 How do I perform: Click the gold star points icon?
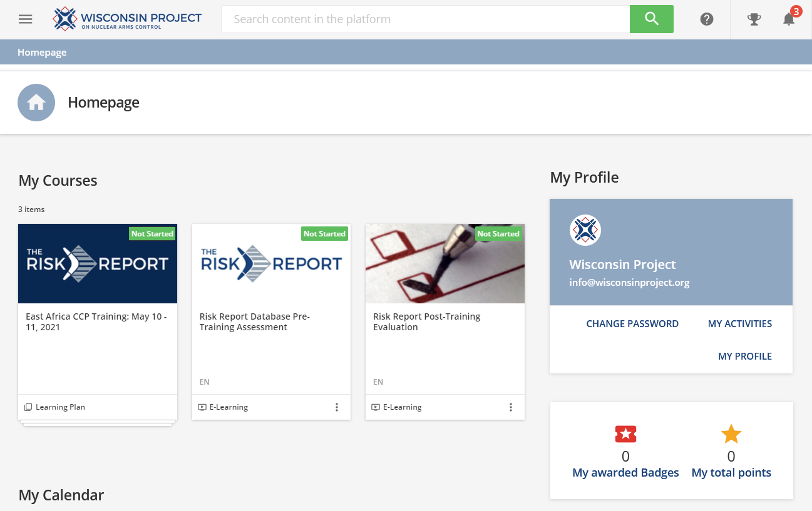tap(731, 433)
